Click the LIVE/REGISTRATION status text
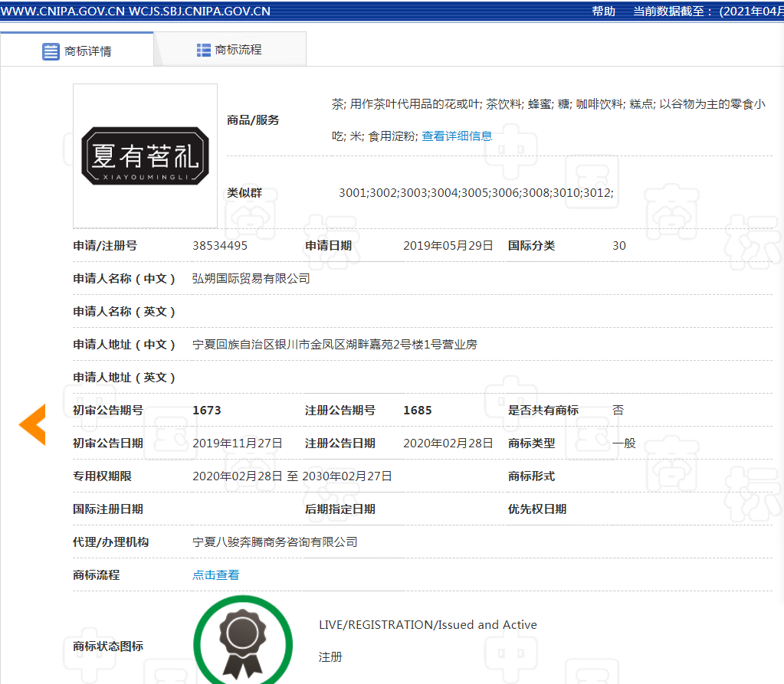Viewport: 784px width, 684px height. (x=428, y=625)
